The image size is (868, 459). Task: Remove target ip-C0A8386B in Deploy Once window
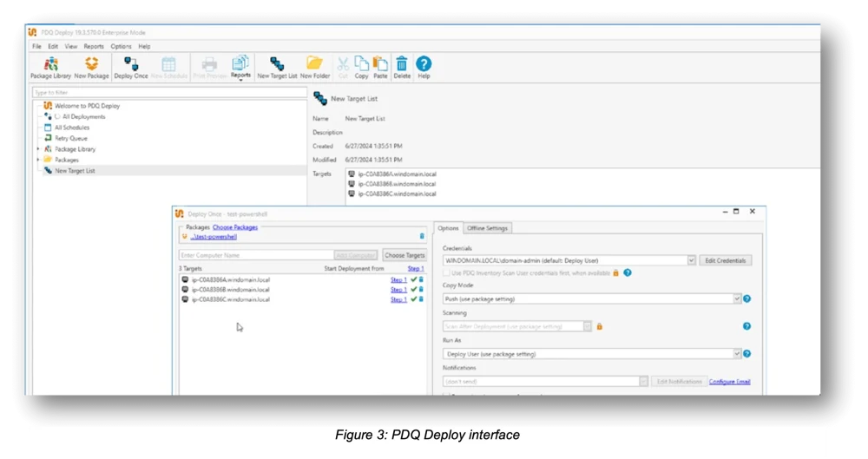[421, 290]
